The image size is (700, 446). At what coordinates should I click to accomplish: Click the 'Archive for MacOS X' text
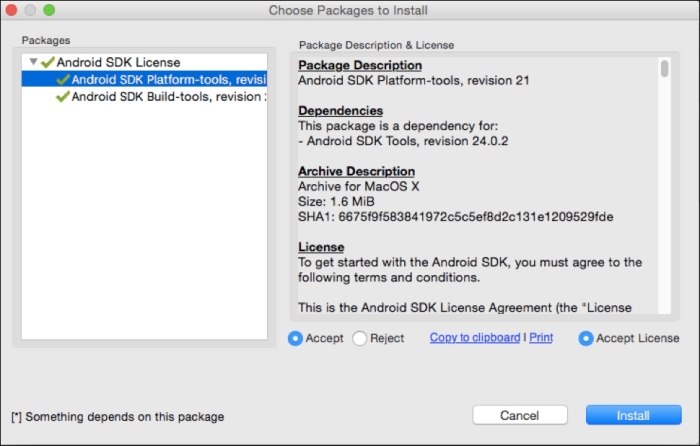pos(359,186)
